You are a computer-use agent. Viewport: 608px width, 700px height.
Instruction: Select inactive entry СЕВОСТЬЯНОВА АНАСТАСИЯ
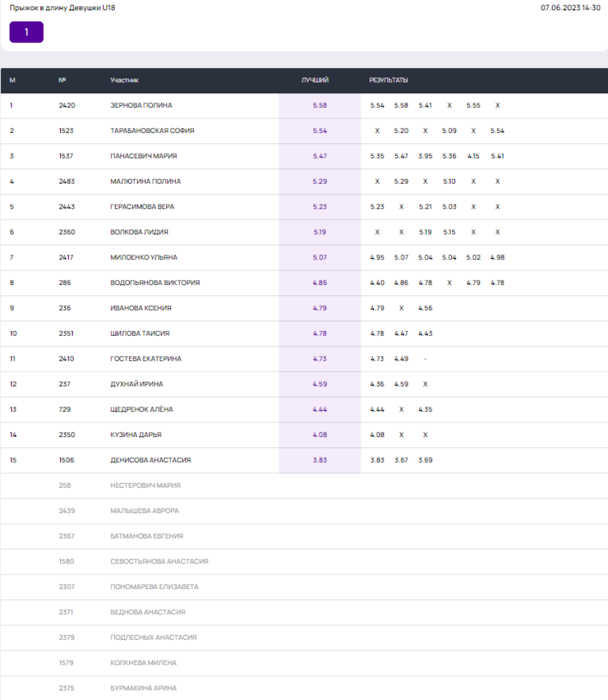coord(159,561)
